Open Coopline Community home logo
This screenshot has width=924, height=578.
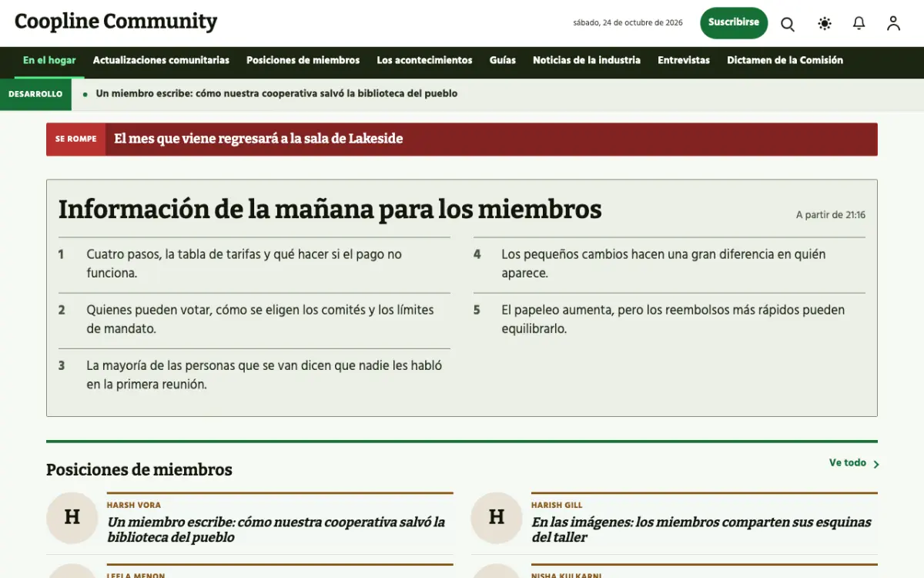click(x=116, y=22)
